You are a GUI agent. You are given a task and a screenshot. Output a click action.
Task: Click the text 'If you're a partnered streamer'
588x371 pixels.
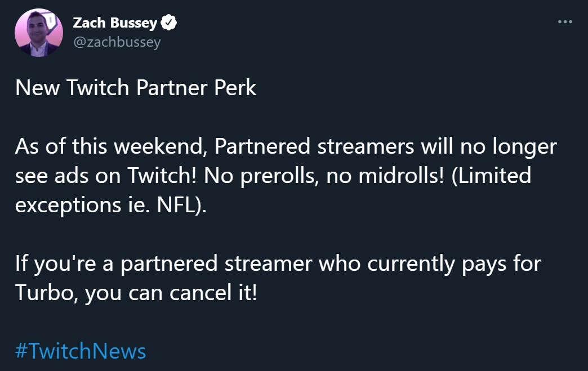coord(163,264)
